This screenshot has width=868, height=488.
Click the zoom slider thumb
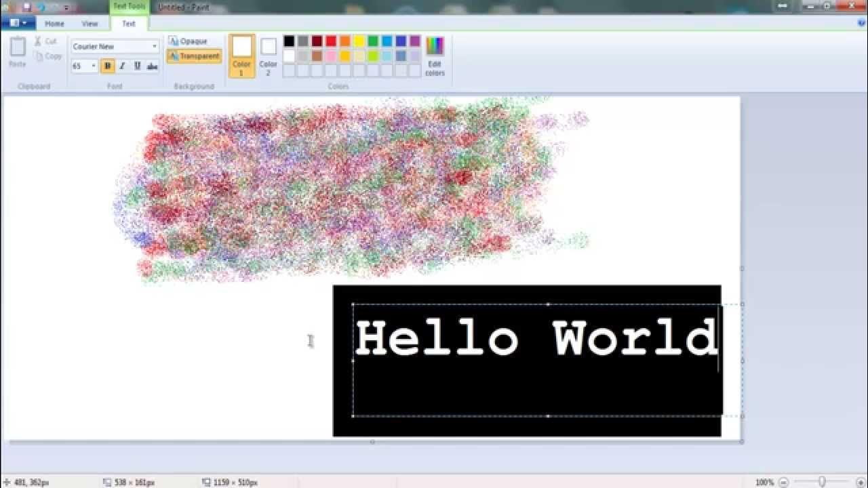(x=822, y=482)
